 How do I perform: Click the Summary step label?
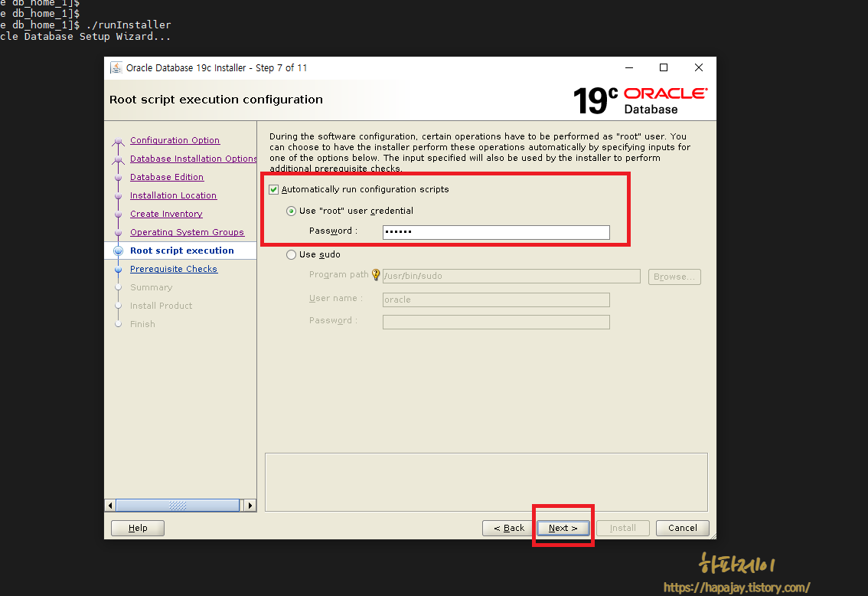click(x=151, y=287)
